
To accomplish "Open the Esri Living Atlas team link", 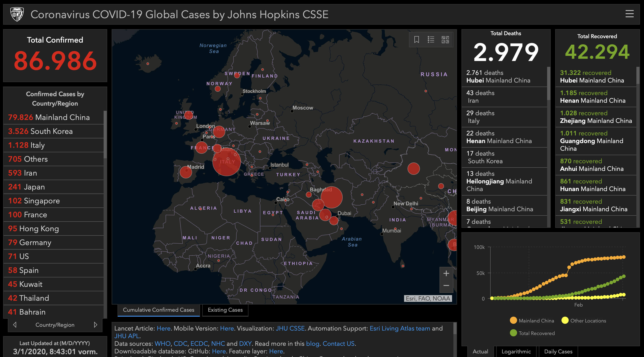I will point(400,328).
